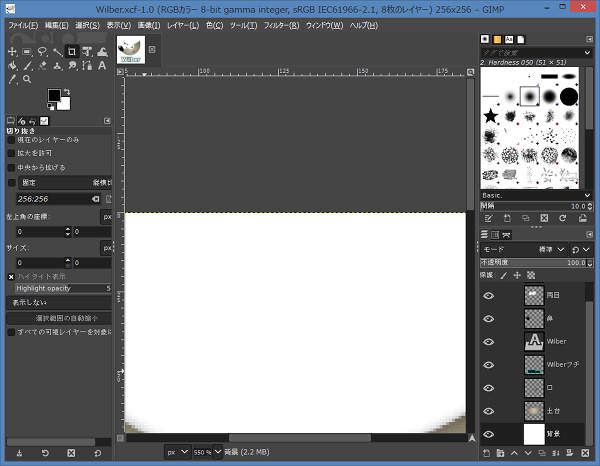600x466 pixels.
Task: Select the Crop tool in the toolbox
Action: [x=72, y=52]
